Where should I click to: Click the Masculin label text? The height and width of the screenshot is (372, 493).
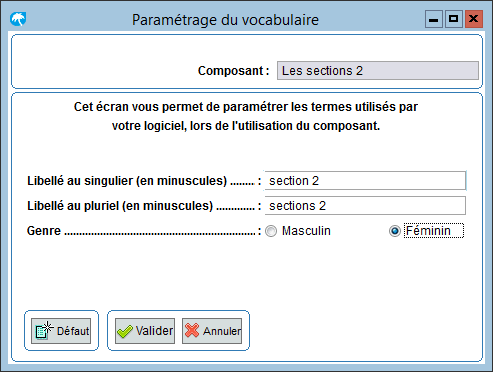tap(306, 231)
